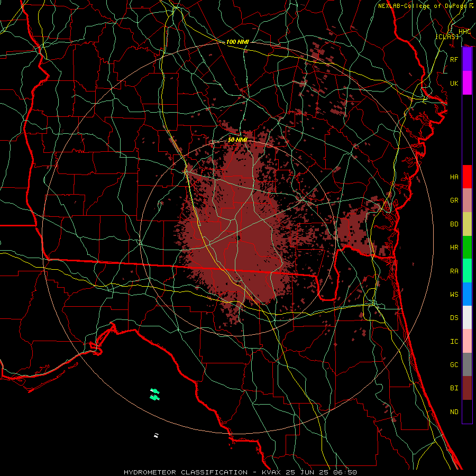Viewport: 476px width, 476px height.
Task: Click the radar site gap in the central echo
Action: coord(239,238)
